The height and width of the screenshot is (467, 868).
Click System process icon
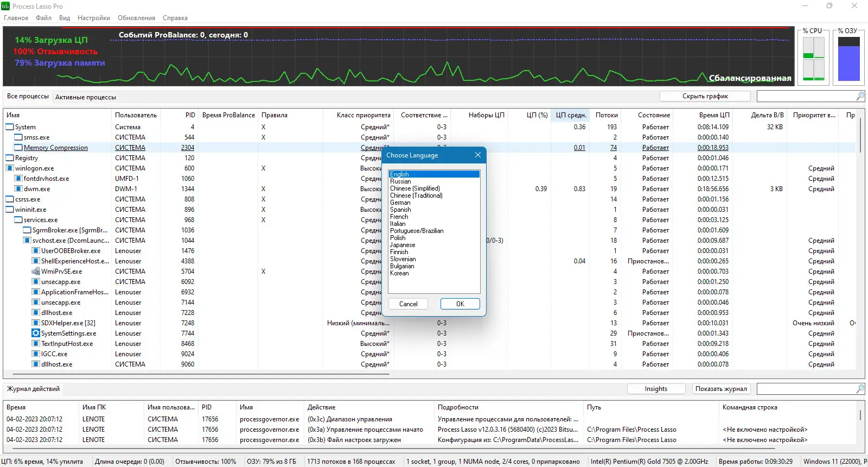[x=10, y=127]
